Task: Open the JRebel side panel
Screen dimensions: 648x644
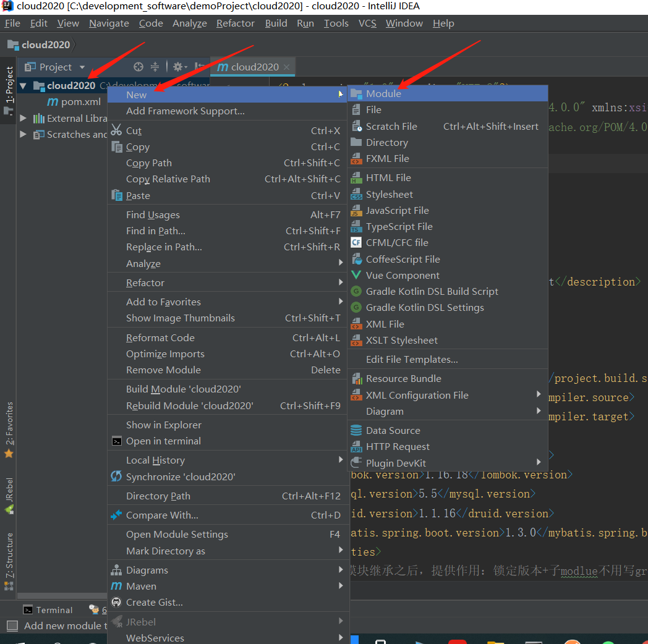Action: pos(9,495)
